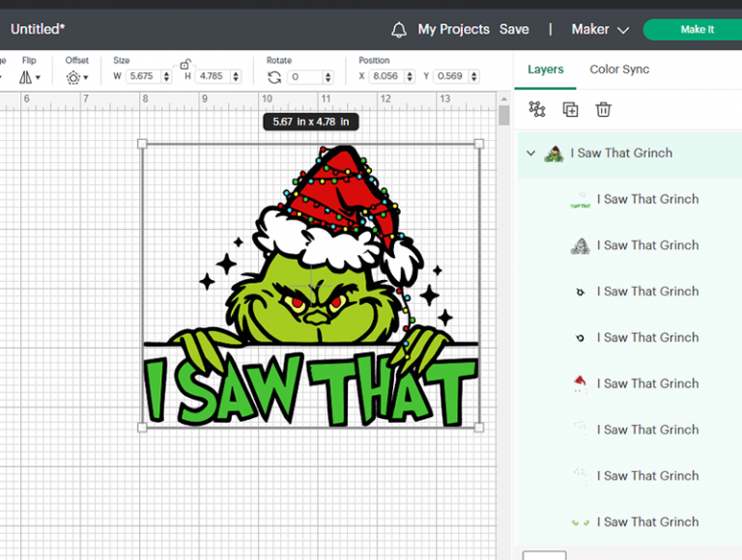Select the green text layer thumbnail
Image resolution: width=742 pixels, height=560 pixels.
tap(580, 200)
